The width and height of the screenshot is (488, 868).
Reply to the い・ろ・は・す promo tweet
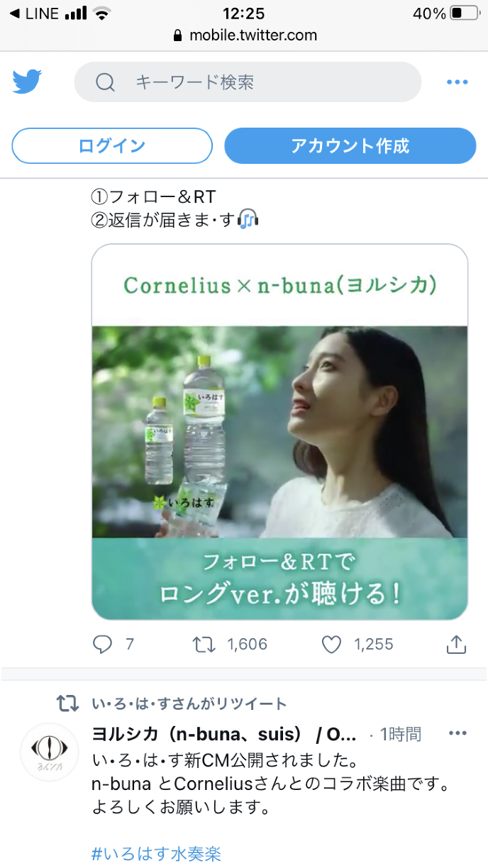104,644
